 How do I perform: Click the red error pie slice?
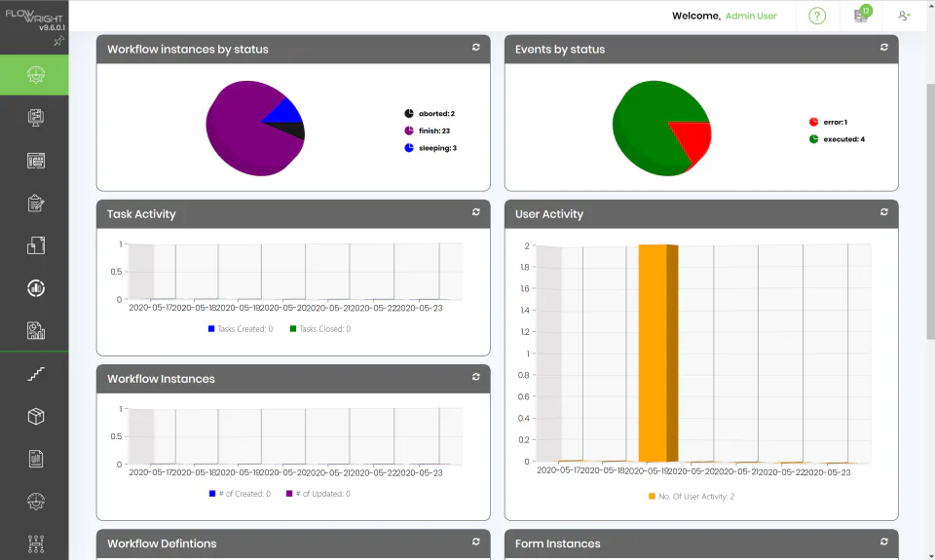(x=693, y=138)
